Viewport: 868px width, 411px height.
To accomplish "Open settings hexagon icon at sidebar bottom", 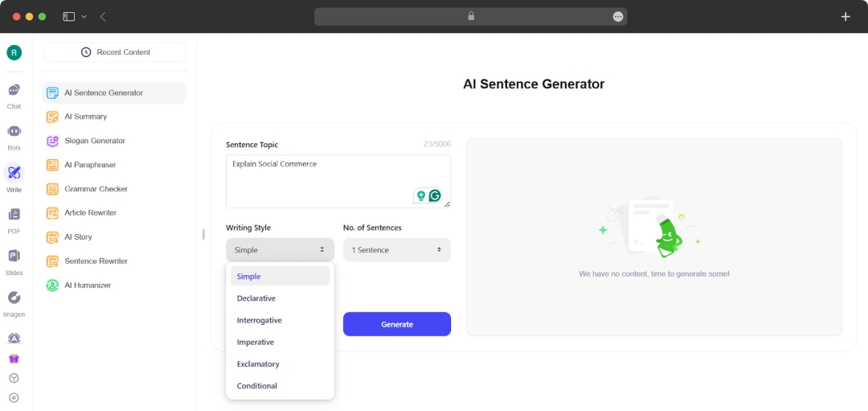I will pos(14,397).
